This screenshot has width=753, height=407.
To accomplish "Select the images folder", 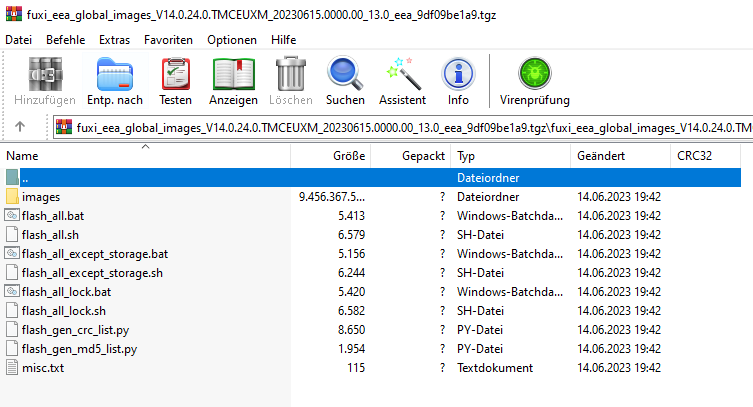I will (39, 197).
